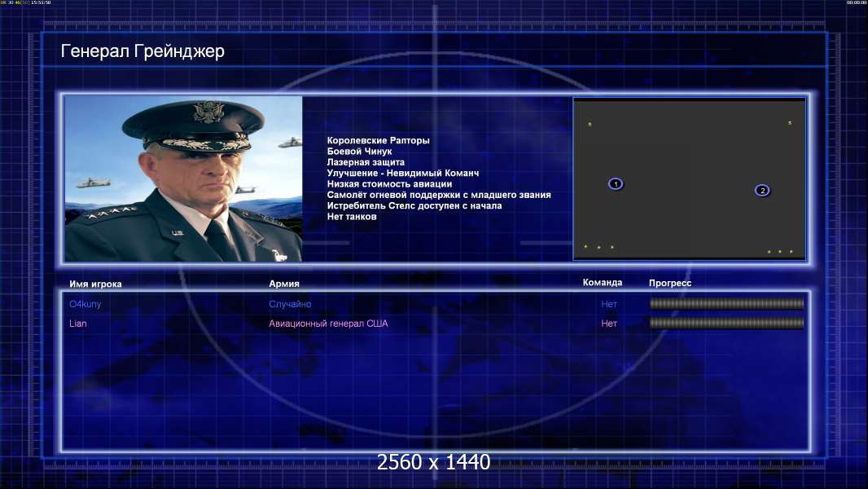Select the line 'Королевские Рапторы'
The image size is (868, 489).
[378, 141]
